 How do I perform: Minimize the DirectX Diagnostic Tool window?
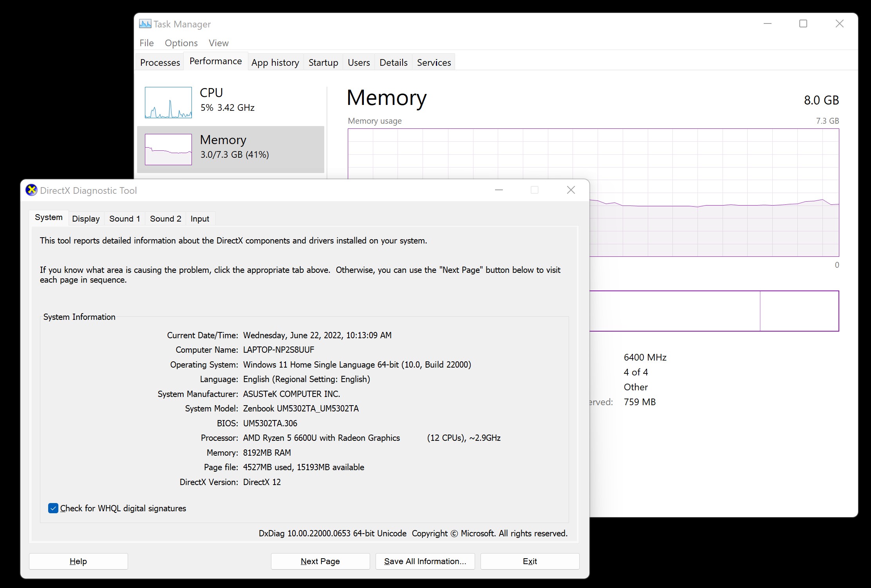[x=499, y=190]
